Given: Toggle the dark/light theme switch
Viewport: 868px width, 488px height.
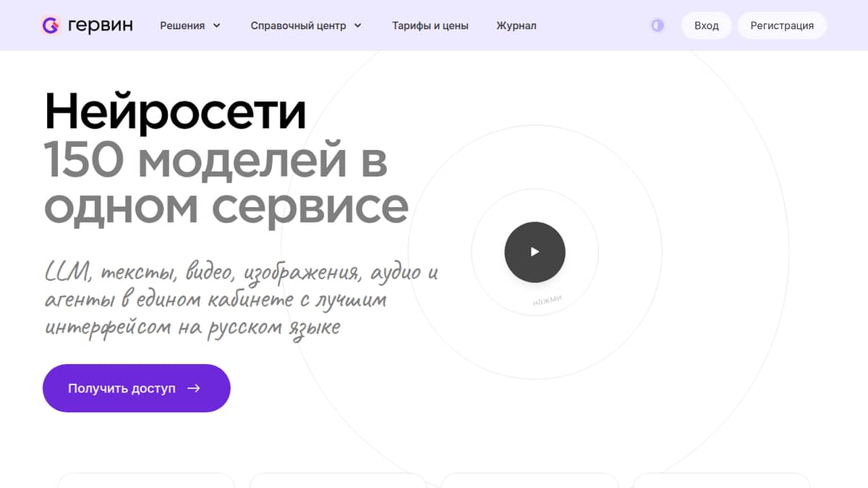Looking at the screenshot, I should tap(657, 25).
